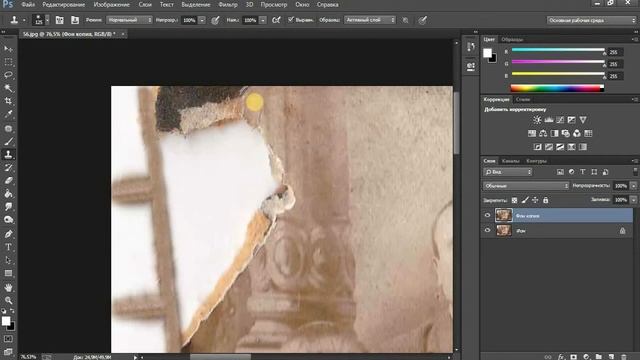Toggle lock image pixels
The height and width of the screenshot is (360, 640).
pyautogui.click(x=525, y=200)
